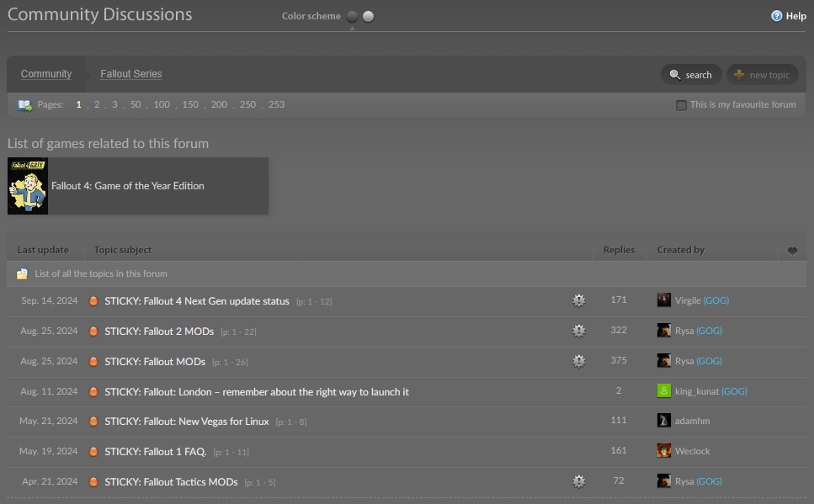The image size is (814, 504).
Task: Click gear badge on Fallout 2 MODs row
Action: [x=579, y=331]
